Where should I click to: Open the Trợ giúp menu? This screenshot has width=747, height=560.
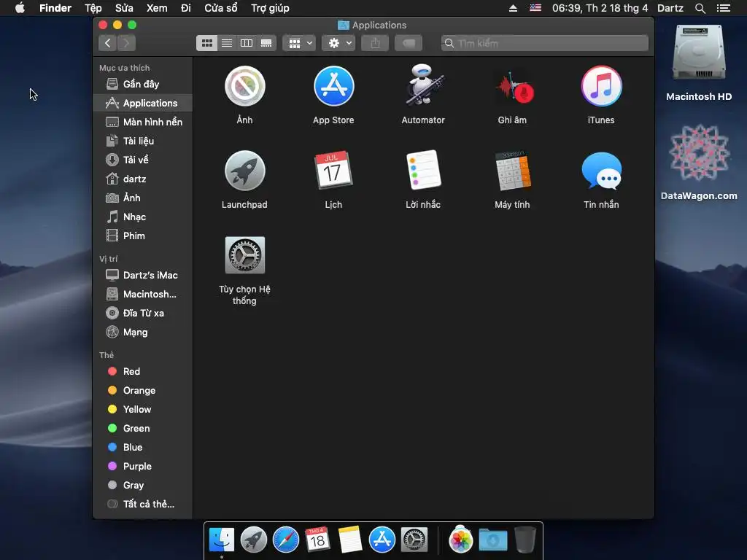point(270,8)
